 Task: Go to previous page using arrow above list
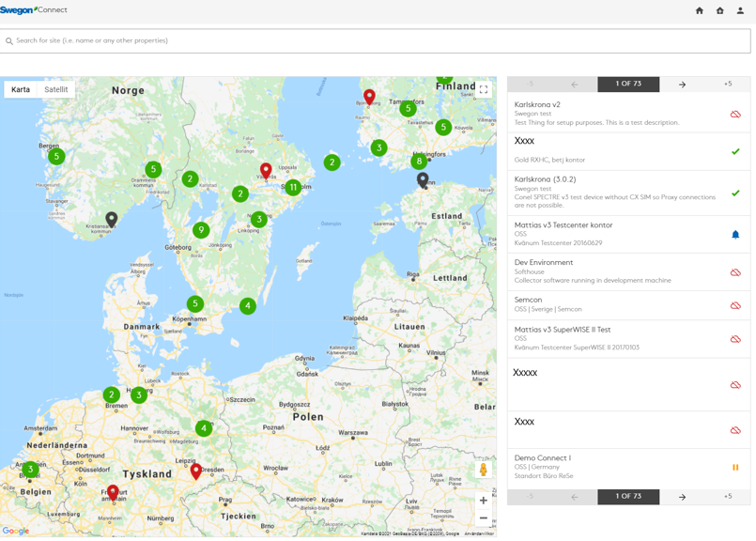click(574, 85)
